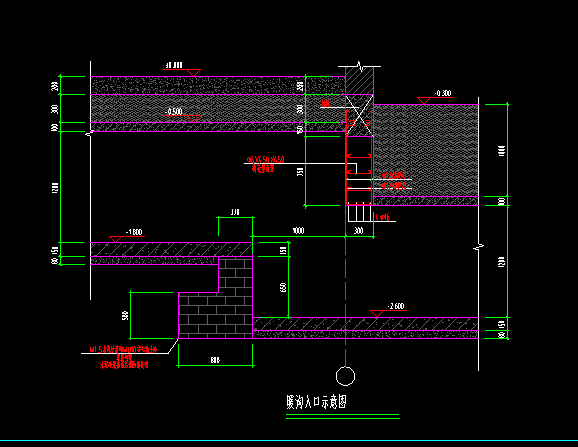Viewport: 578px width, 447px height.
Task: Select the 650 vertical dimension text
Action: (x=283, y=287)
